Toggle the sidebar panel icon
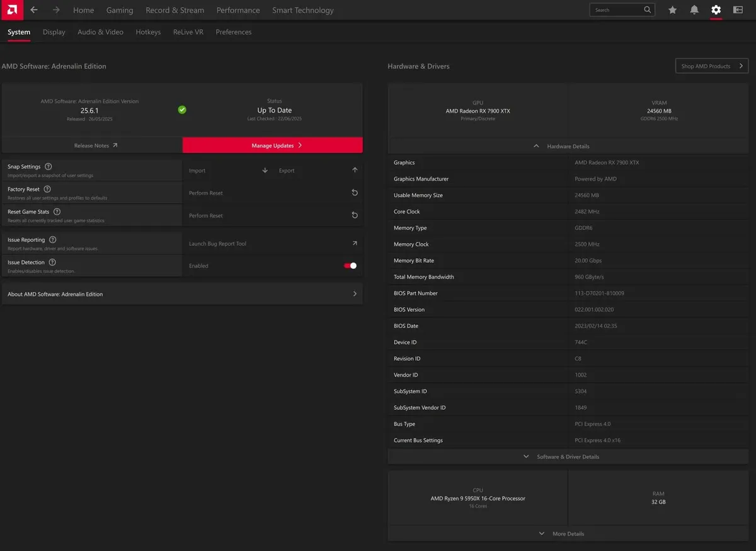Screen dimensions: 756x551 [738, 10]
